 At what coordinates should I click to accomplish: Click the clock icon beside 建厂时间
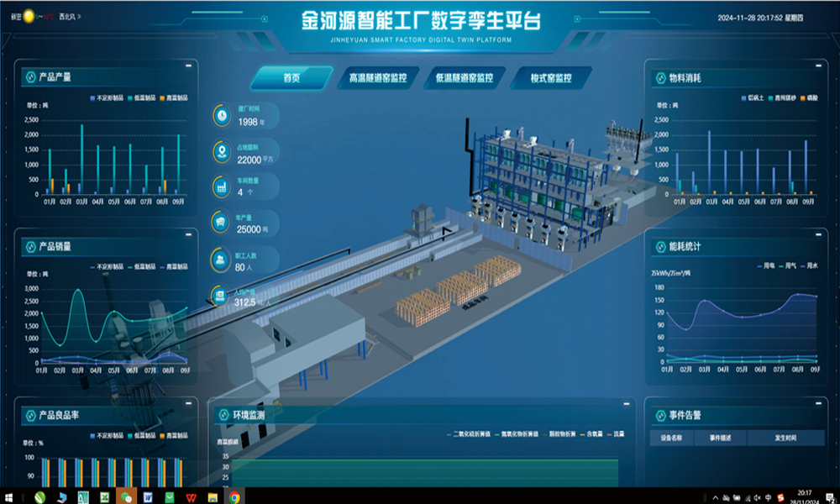221,115
